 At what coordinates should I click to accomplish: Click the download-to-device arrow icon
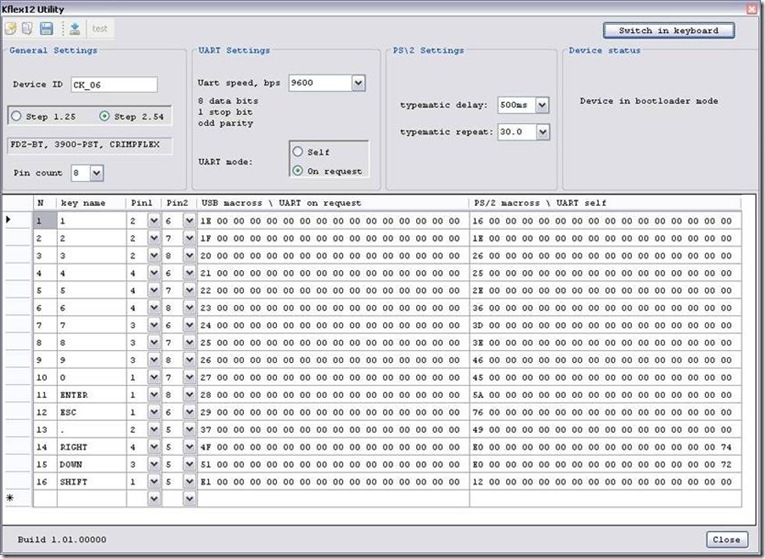[x=75, y=29]
